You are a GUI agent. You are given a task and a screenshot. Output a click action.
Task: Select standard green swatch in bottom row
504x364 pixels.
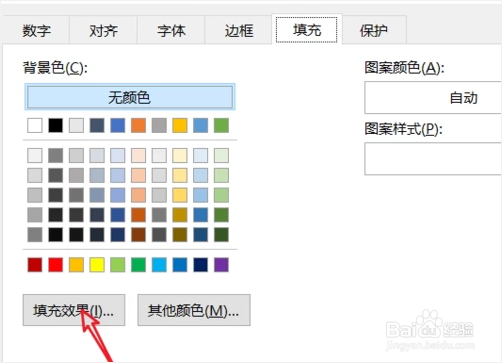point(138,265)
